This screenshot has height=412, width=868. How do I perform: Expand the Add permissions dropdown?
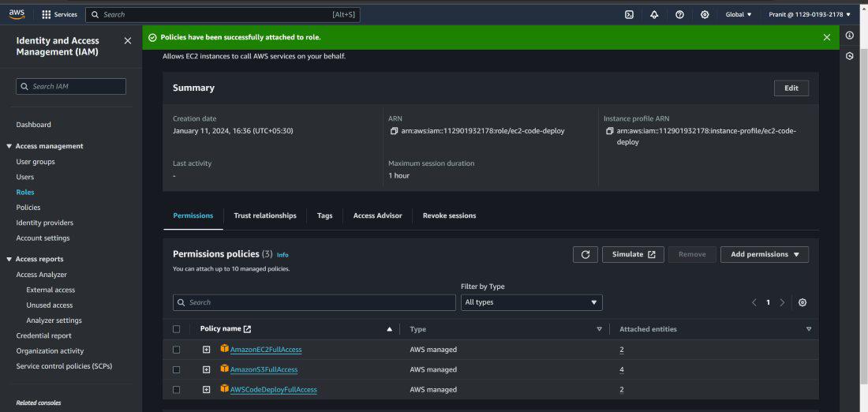click(764, 254)
